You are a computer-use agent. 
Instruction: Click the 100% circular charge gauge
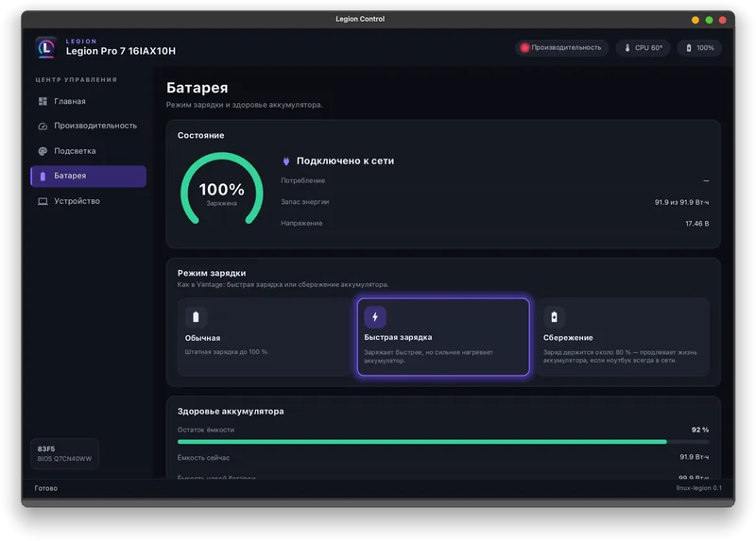tap(222, 190)
